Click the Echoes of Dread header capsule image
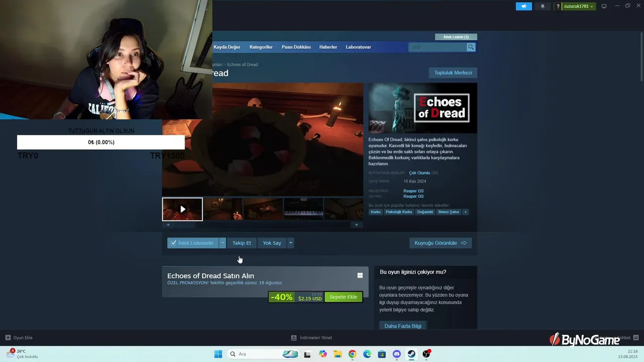Viewport: 644px width, 362px height. 423,108
